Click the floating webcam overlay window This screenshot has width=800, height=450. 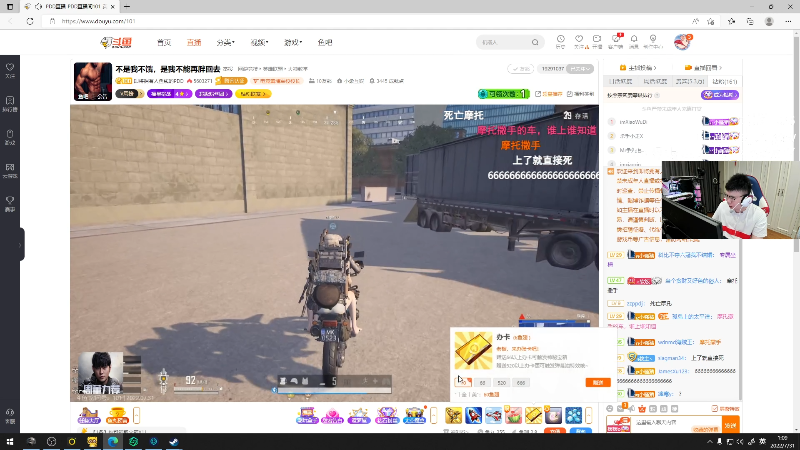731,200
